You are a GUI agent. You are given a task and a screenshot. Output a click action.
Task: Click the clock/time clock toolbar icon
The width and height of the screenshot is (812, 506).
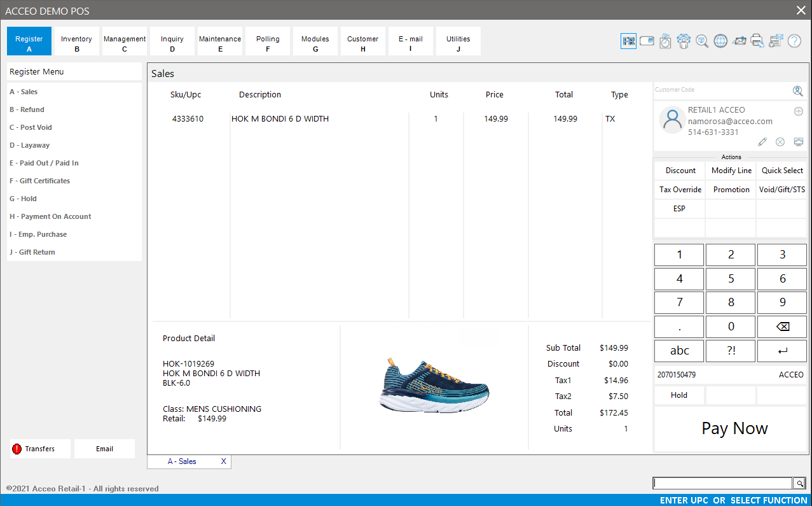[x=665, y=41]
